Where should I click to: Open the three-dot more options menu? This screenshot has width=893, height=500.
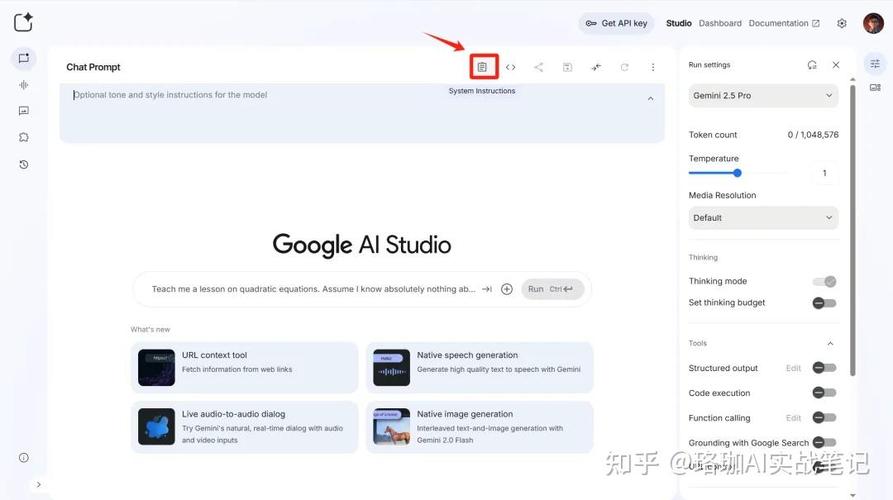tap(653, 67)
